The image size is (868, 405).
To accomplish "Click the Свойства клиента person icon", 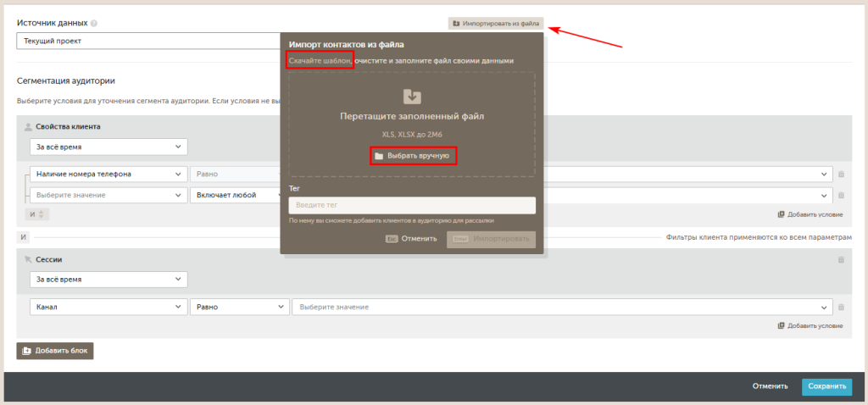I will (28, 127).
